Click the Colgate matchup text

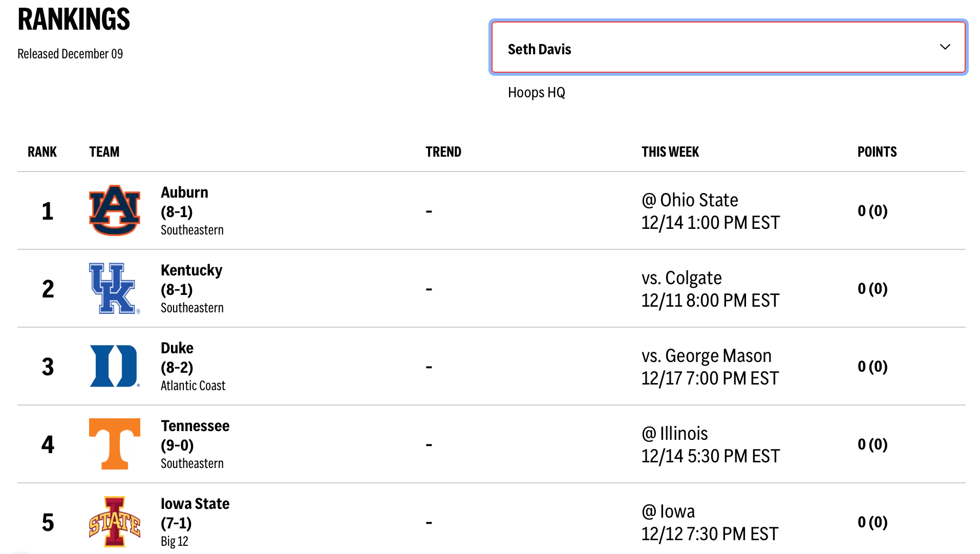pos(681,278)
